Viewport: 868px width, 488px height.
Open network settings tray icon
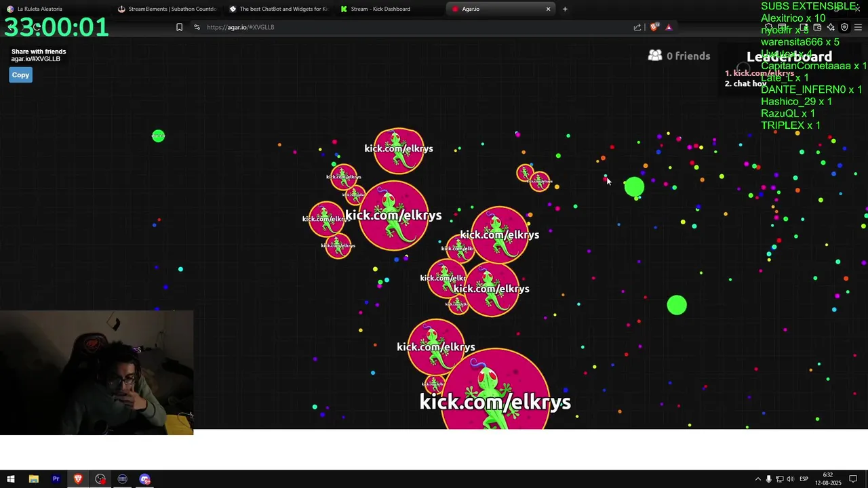point(779,479)
